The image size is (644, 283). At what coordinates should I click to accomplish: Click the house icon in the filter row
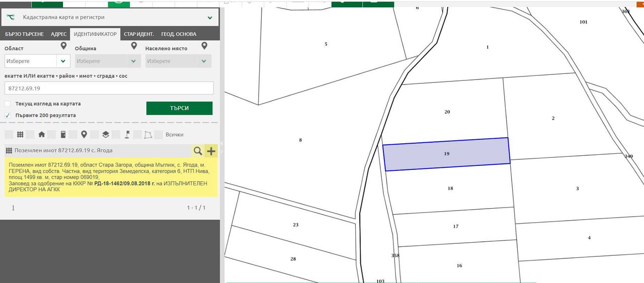tap(42, 135)
